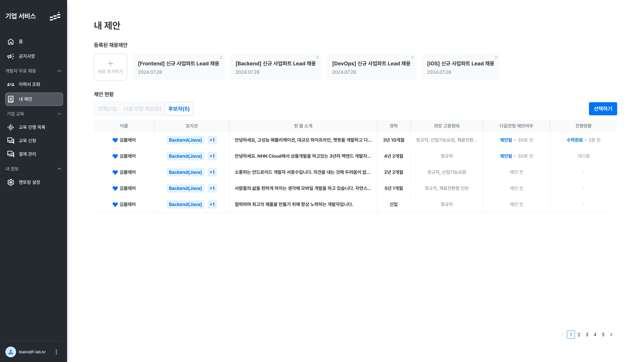Click the resume search people icon
The width and height of the screenshot is (644, 362).
coord(11,84)
